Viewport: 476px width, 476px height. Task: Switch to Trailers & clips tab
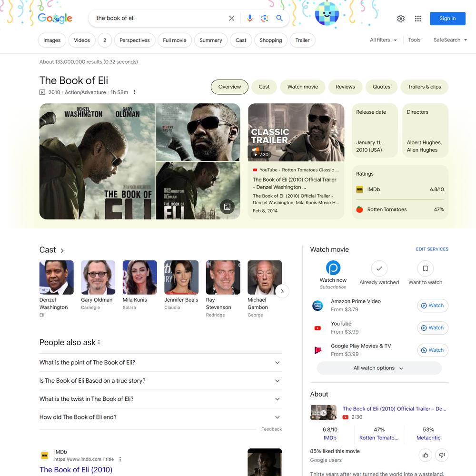pos(425,87)
